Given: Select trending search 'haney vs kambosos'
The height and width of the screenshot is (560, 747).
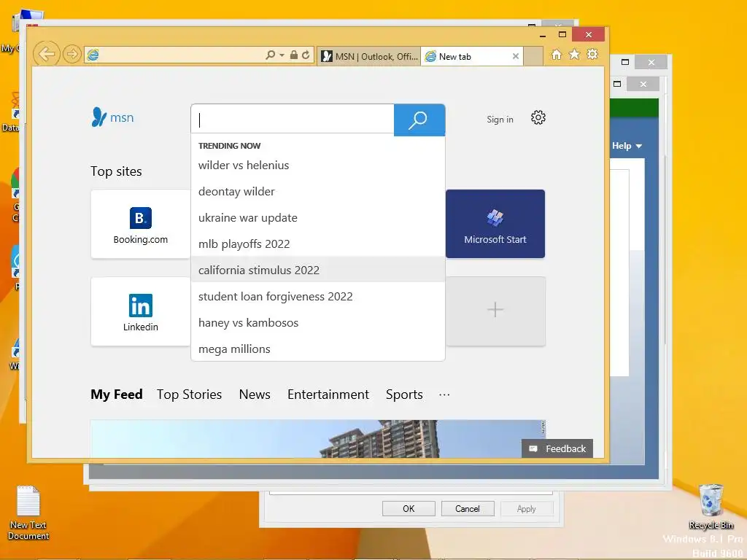Looking at the screenshot, I should (x=318, y=322).
